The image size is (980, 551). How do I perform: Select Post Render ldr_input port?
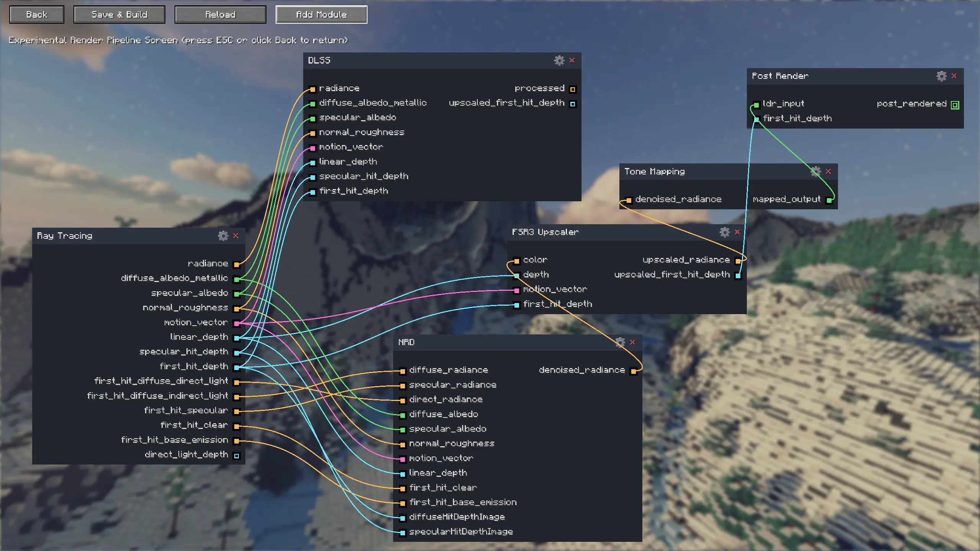(756, 105)
